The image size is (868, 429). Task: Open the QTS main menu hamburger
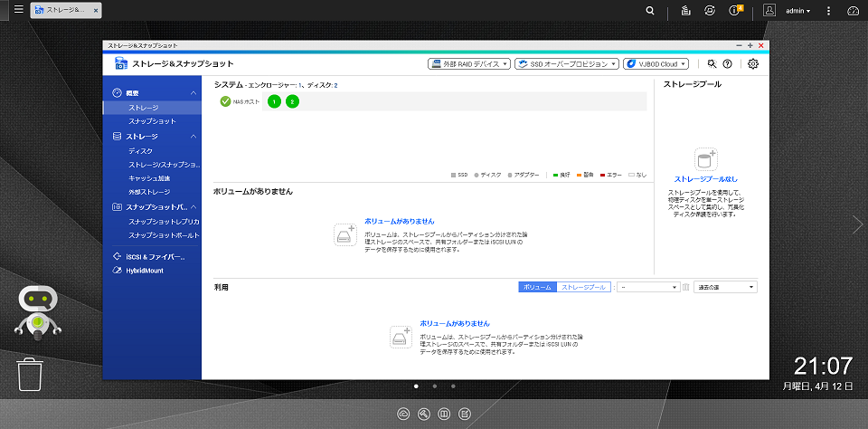[x=19, y=9]
